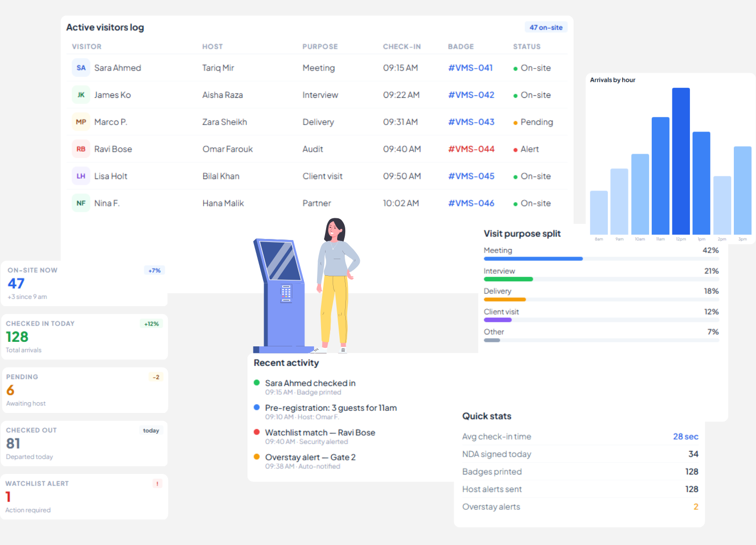Sort by CHECK-IN column header

tap(402, 46)
